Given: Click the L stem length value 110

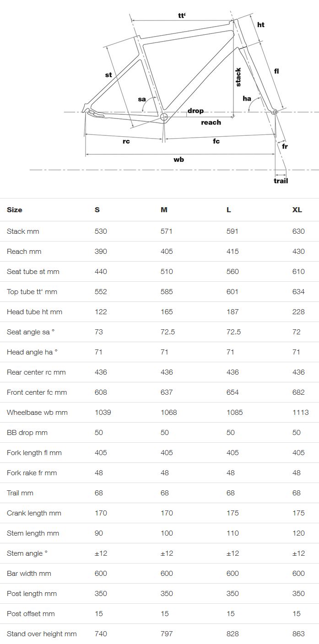Looking at the screenshot, I should (232, 533).
